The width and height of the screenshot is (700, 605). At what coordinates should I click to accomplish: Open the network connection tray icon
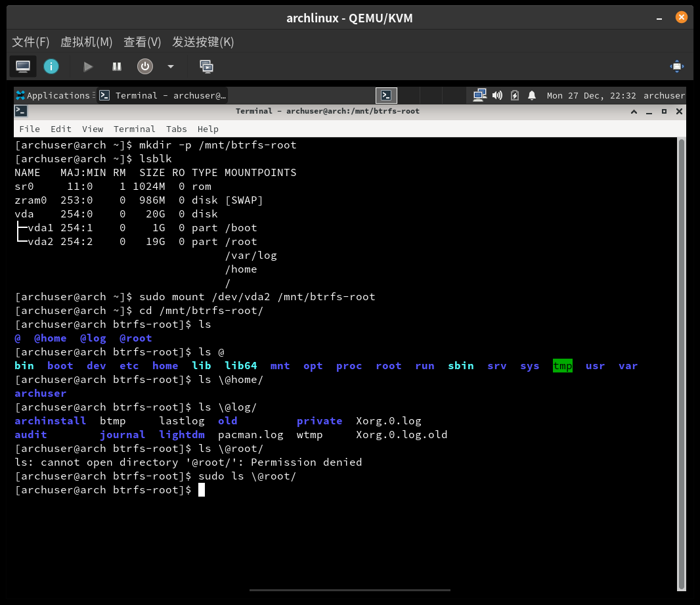[479, 95]
